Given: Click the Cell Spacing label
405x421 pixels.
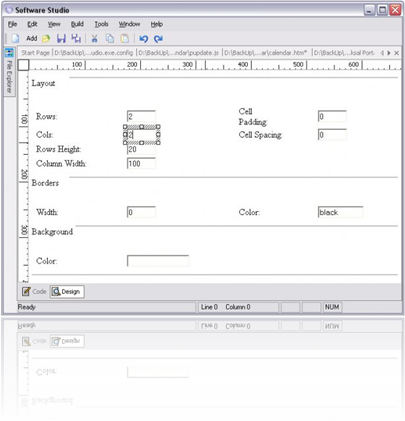Looking at the screenshot, I should (260, 135).
